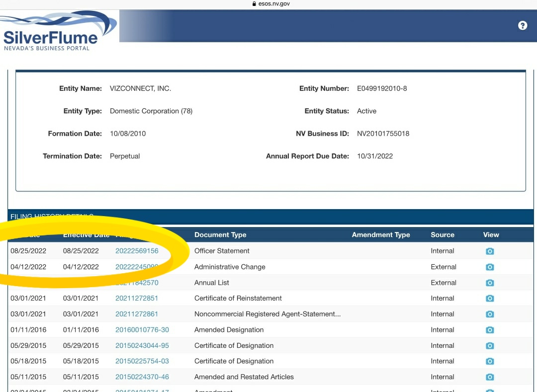
Task: View the Certificate of Reinstatement camera icon
Action: pyautogui.click(x=490, y=298)
